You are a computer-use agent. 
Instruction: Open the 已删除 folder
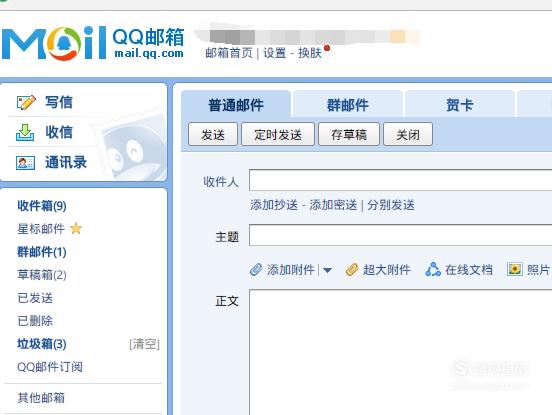[x=35, y=321]
